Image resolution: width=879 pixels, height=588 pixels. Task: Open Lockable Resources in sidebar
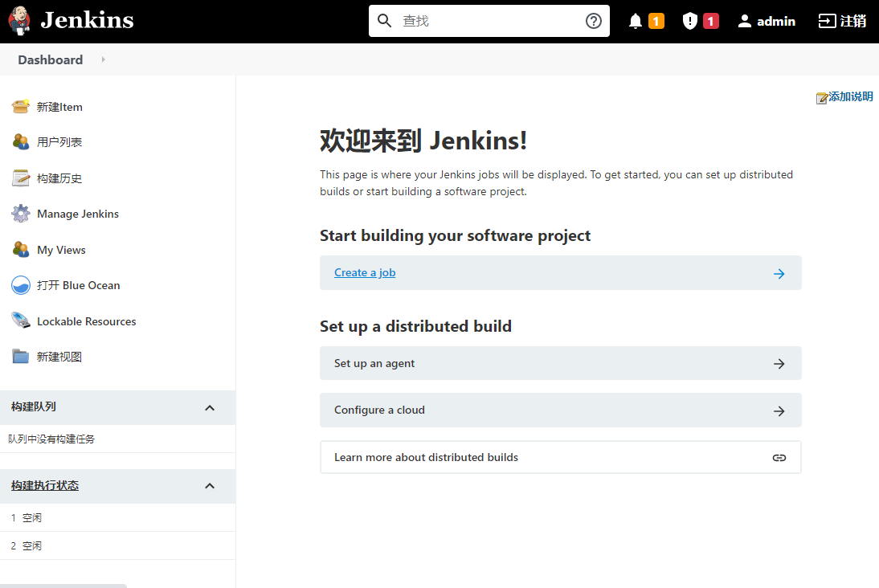[x=86, y=321]
